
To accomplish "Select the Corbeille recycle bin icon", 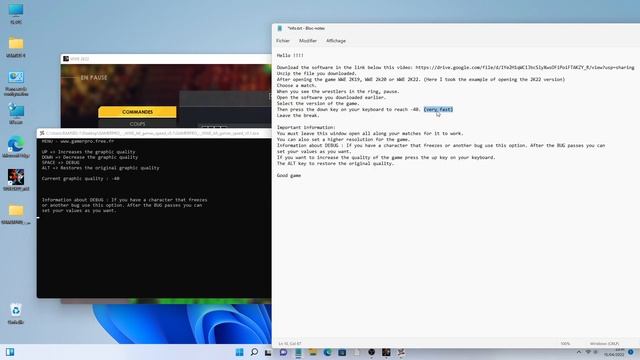I will click(16, 313).
